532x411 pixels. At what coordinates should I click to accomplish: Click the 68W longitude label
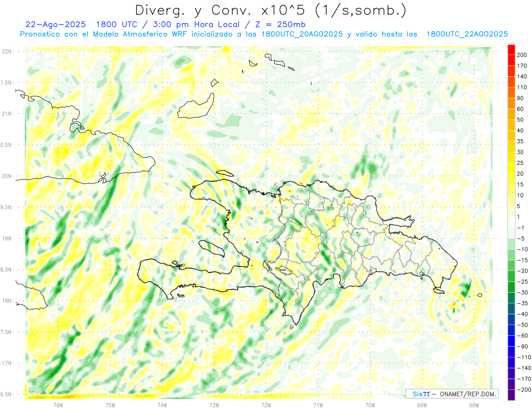(474, 405)
